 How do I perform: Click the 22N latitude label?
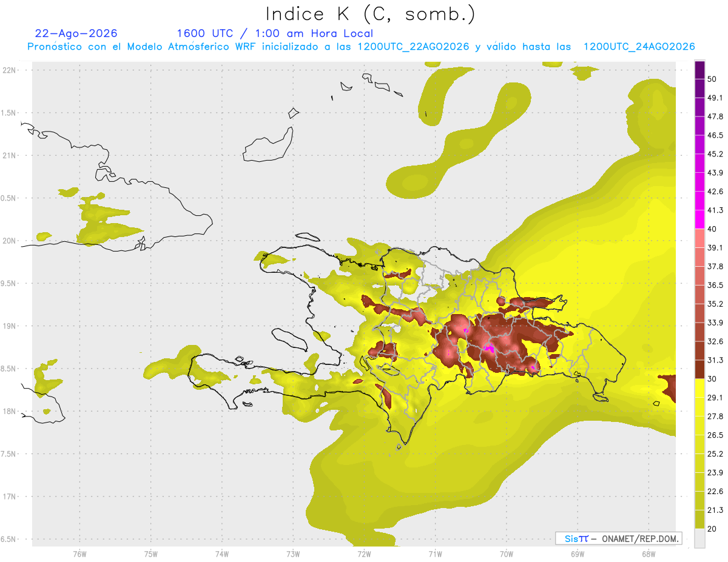pyautogui.click(x=10, y=70)
